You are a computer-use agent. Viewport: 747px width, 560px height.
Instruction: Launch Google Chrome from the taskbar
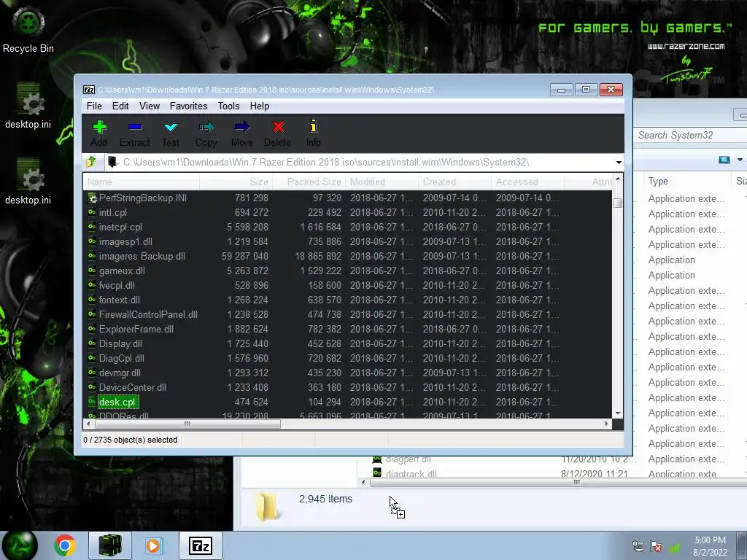coord(65,545)
